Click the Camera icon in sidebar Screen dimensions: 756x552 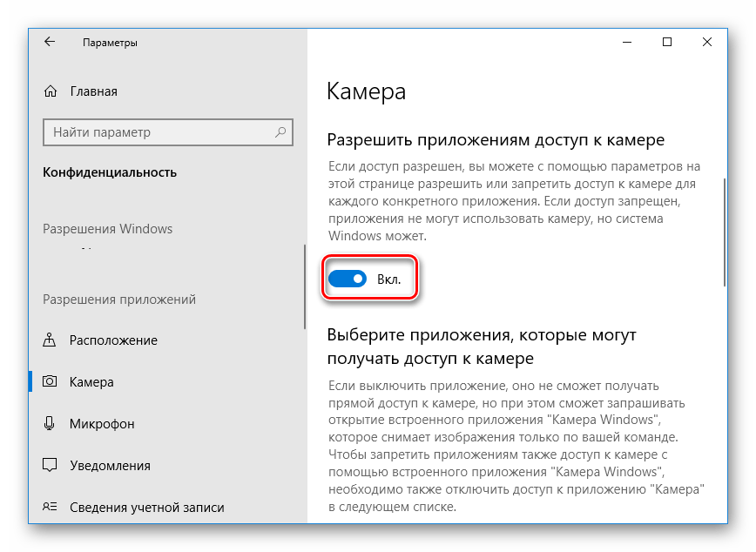point(51,382)
